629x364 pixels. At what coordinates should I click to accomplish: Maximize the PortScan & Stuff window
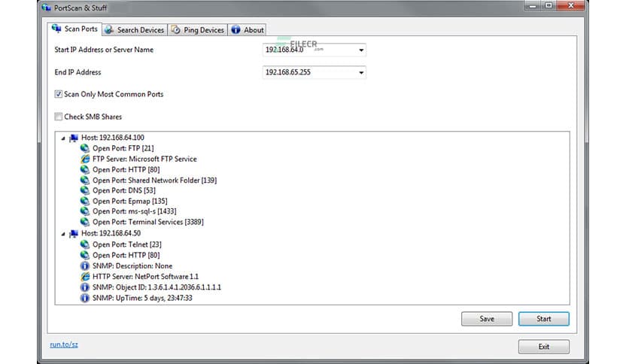[x=548, y=5]
